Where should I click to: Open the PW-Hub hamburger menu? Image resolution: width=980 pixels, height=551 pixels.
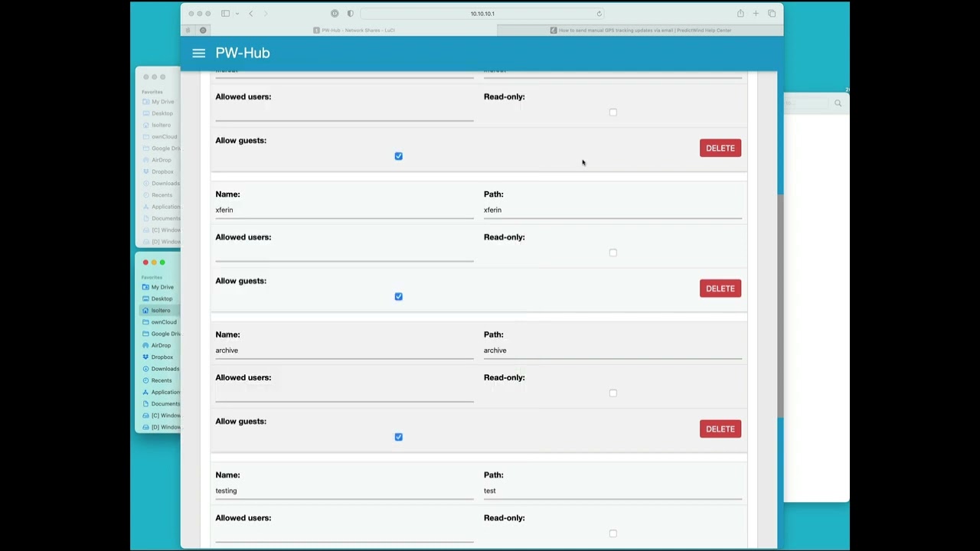[198, 53]
